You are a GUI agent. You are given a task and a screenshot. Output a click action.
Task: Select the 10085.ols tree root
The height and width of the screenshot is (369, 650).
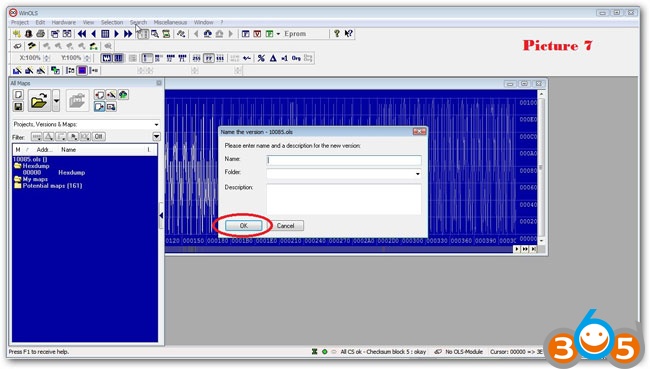pyautogui.click(x=30, y=159)
